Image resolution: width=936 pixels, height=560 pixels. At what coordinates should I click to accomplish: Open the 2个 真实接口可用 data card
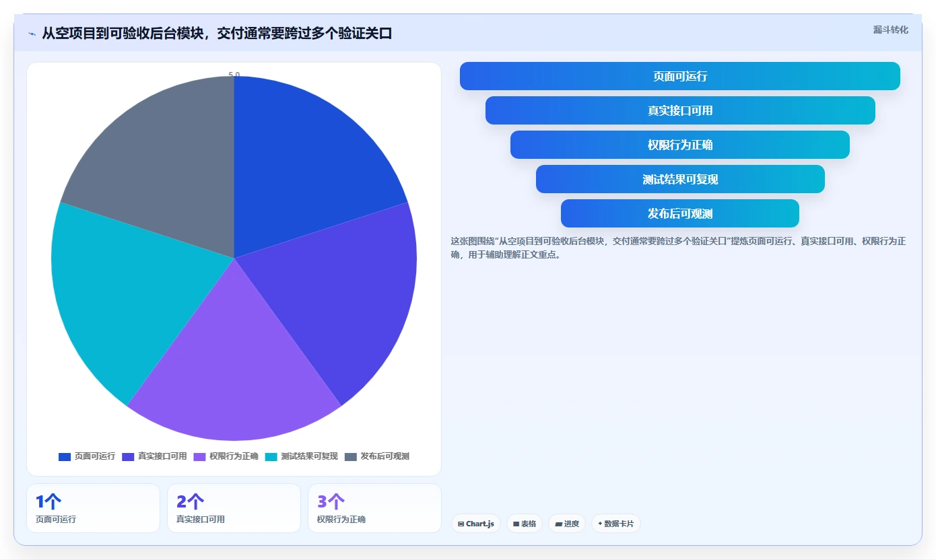pos(234,508)
